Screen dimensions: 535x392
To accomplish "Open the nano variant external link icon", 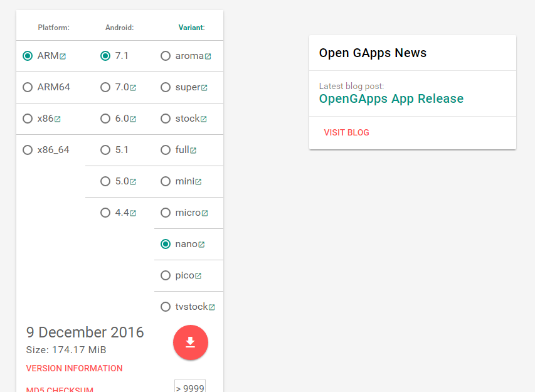I will (201, 245).
